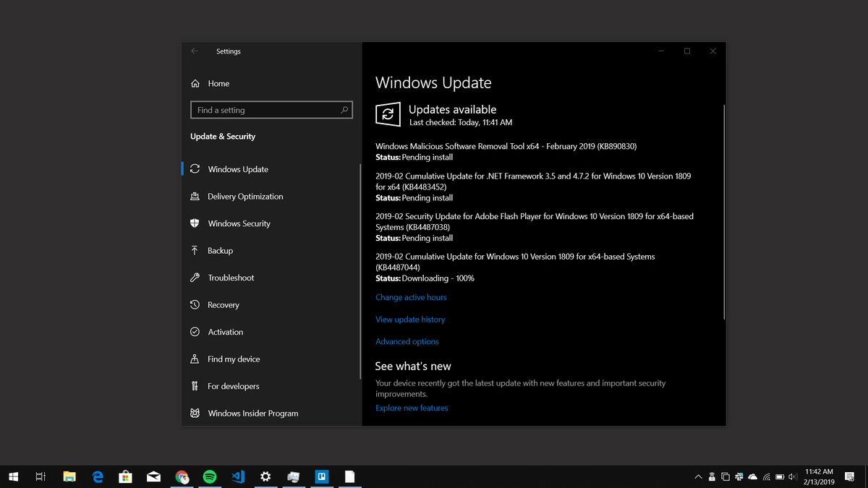
Task: Go to Delivery Optimization
Action: point(236,196)
